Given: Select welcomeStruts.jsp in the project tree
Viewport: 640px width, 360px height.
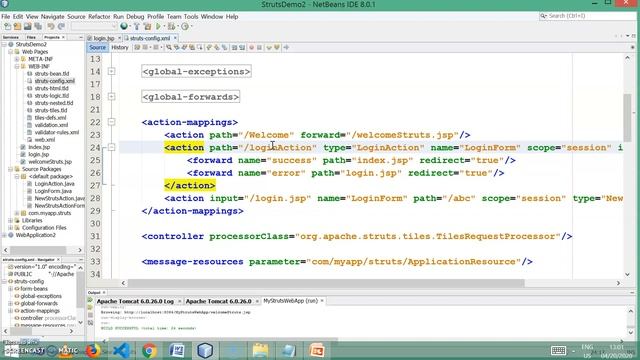Looking at the screenshot, I should (50, 162).
